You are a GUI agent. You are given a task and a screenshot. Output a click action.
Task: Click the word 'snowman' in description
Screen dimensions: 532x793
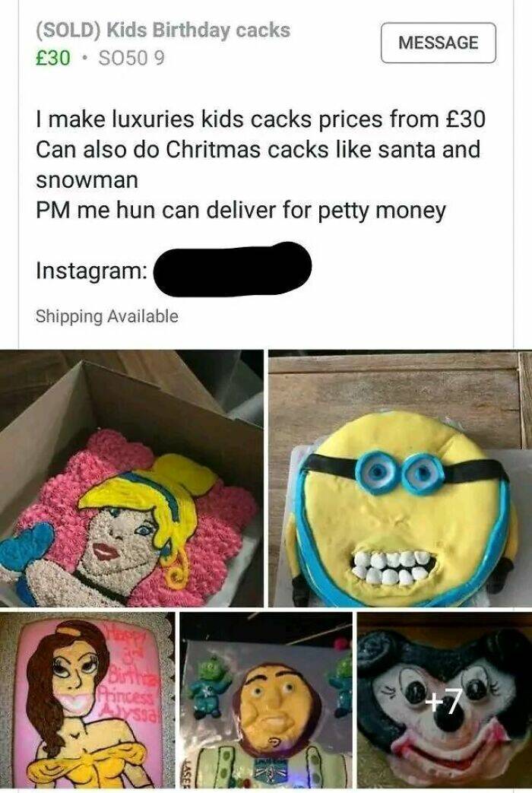(87, 180)
